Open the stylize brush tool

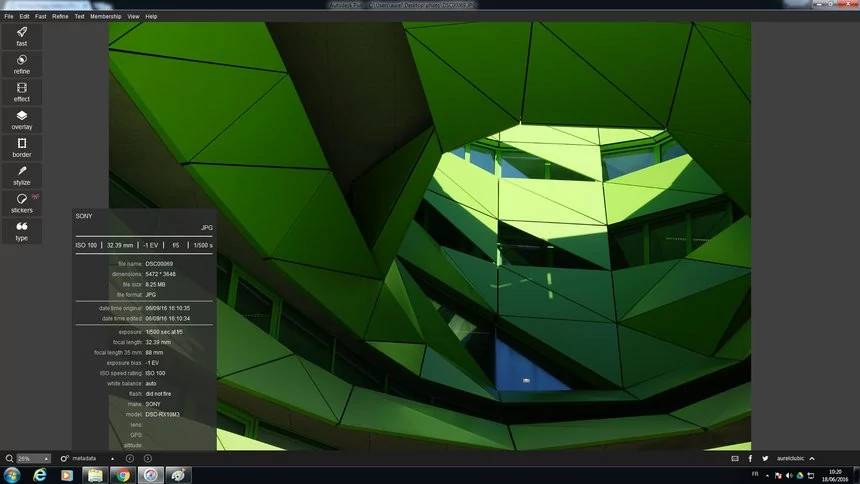click(22, 176)
